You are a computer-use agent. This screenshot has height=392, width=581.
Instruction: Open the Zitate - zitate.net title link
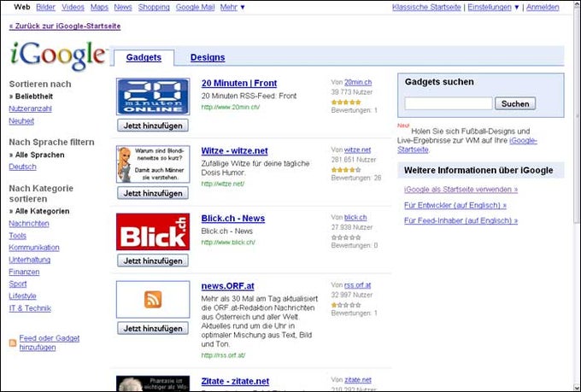tap(235, 381)
